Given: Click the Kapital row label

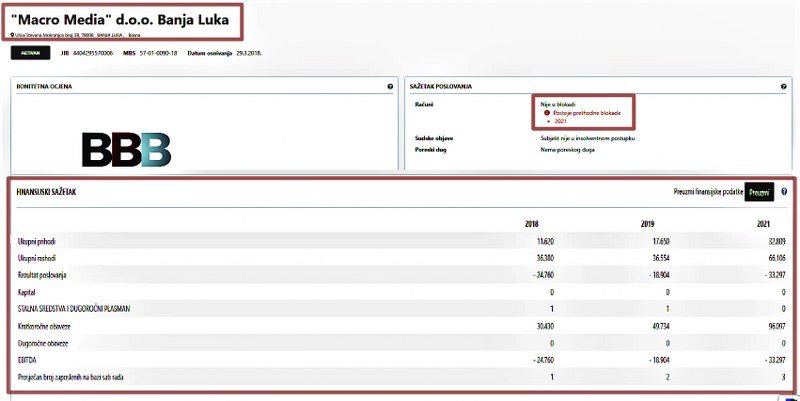Looking at the screenshot, I should coord(27,292).
